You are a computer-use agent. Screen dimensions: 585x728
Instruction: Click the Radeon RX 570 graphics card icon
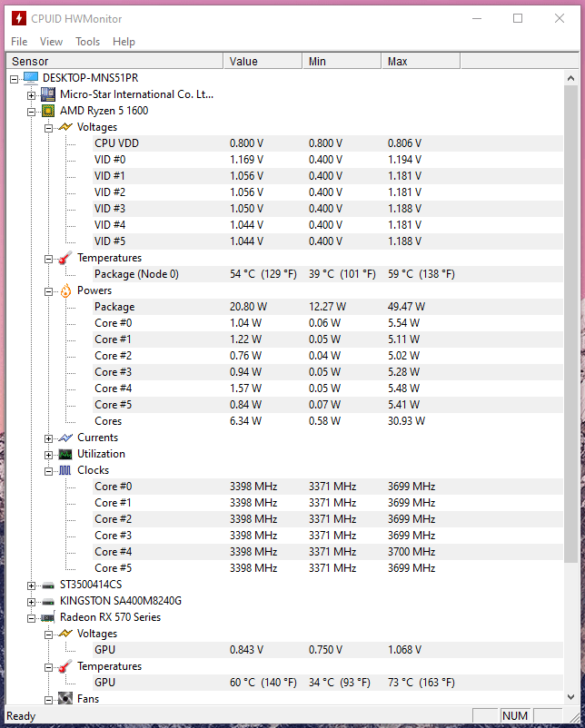(x=48, y=617)
